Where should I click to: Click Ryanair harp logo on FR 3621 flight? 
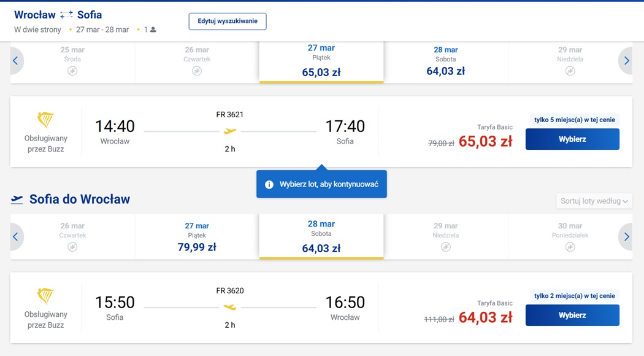tap(45, 120)
